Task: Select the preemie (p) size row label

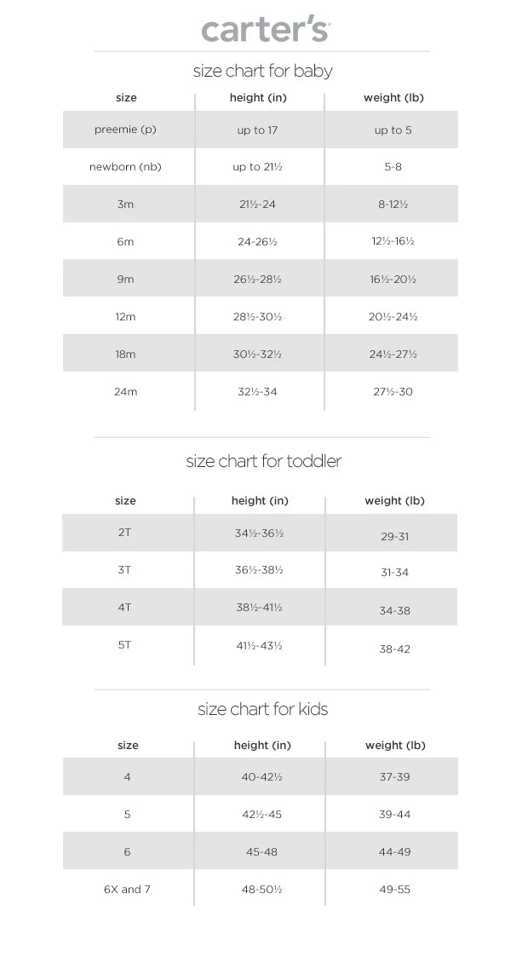Action: tap(125, 130)
